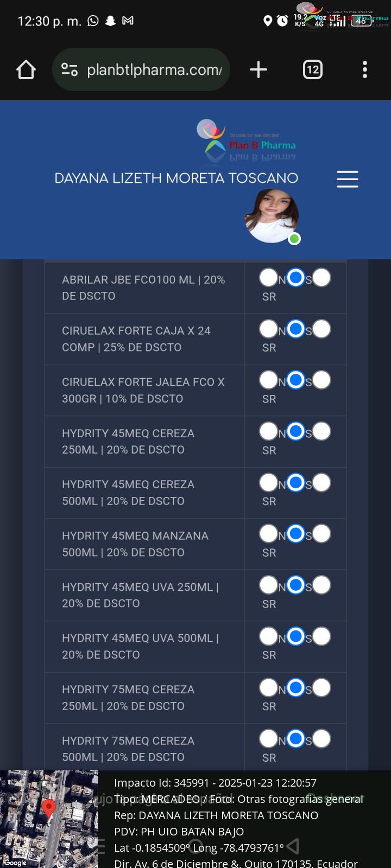Select SR for HYDRITY 45MEQ CEREZA 250ML
The width and height of the screenshot is (391, 868).
(x=321, y=431)
